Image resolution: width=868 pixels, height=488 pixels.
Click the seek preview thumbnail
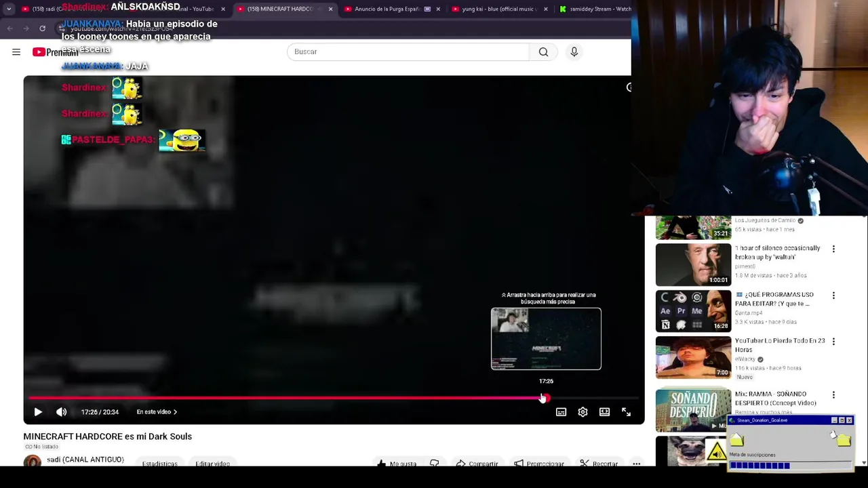[546, 339]
